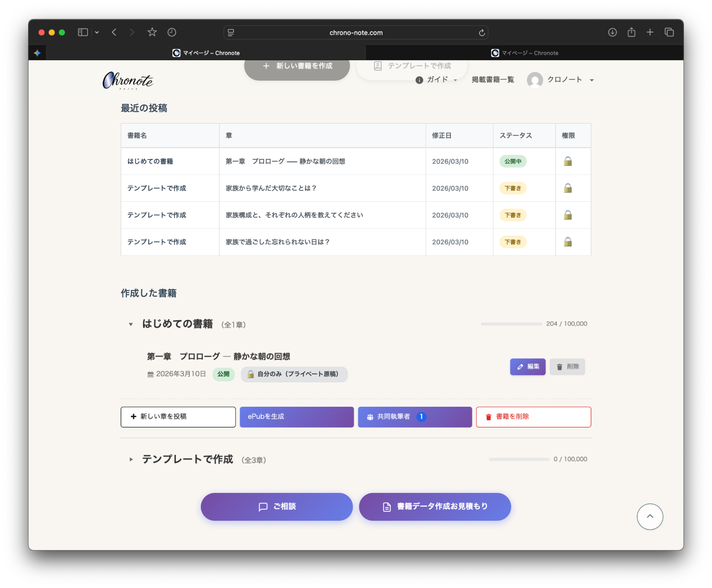Click the scroll-to-top arrow button
Image resolution: width=712 pixels, height=588 pixels.
point(650,516)
